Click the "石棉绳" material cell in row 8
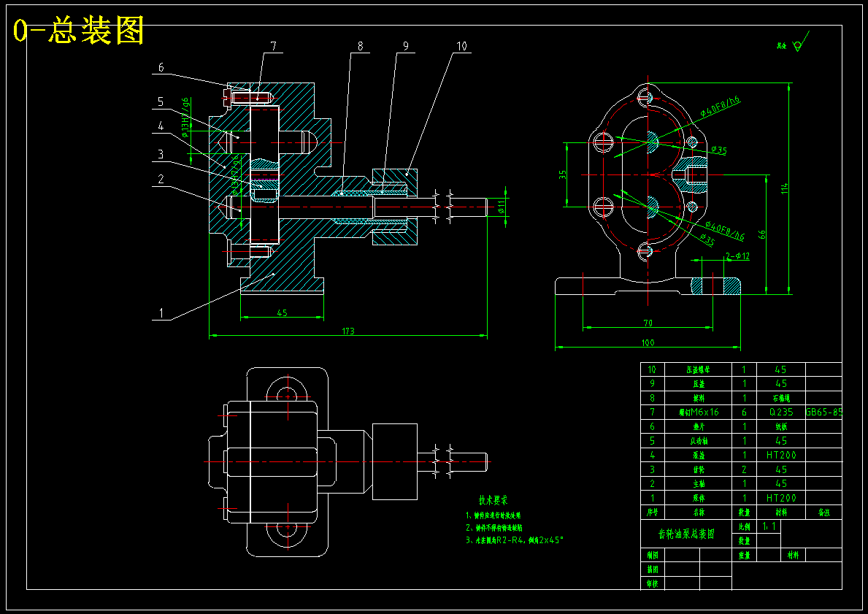The height and width of the screenshot is (614, 868). pos(781,397)
